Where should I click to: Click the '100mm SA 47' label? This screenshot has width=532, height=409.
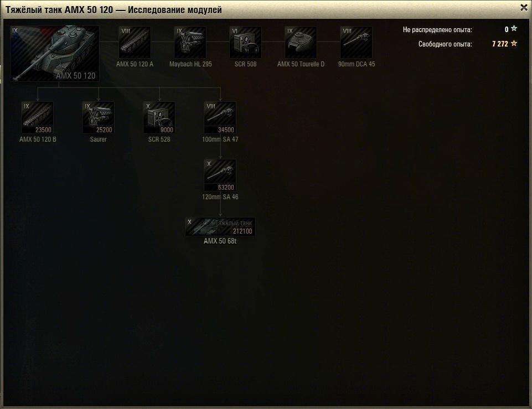tap(220, 139)
